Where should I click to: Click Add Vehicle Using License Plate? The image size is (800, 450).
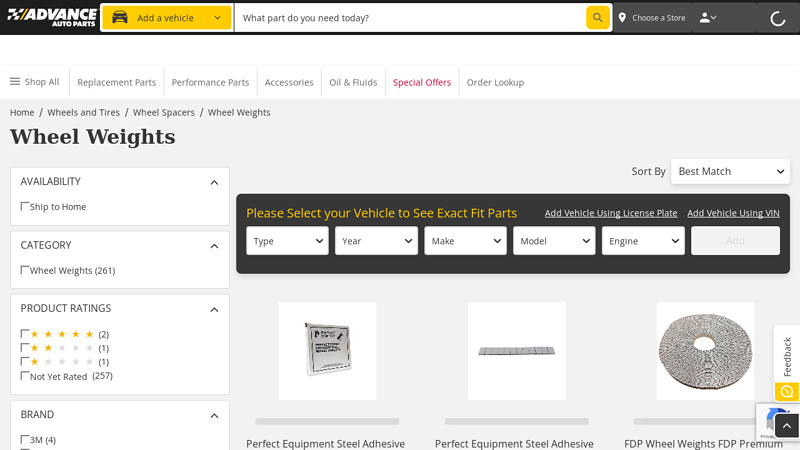pyautogui.click(x=611, y=213)
